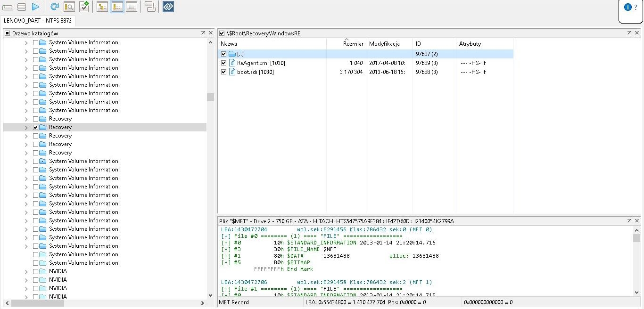Click the blue DMDE logo icon

168,7
